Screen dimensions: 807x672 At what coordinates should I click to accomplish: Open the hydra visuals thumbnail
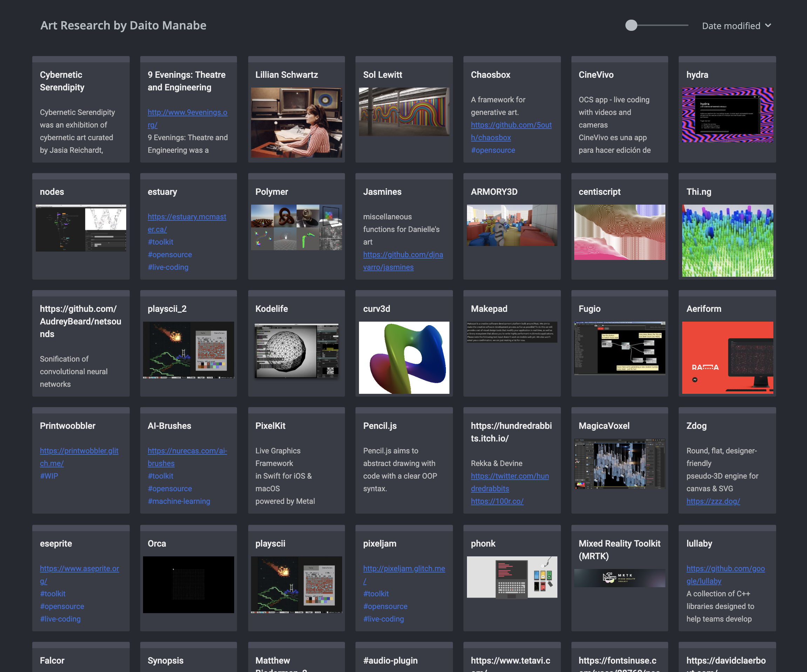[727, 115]
